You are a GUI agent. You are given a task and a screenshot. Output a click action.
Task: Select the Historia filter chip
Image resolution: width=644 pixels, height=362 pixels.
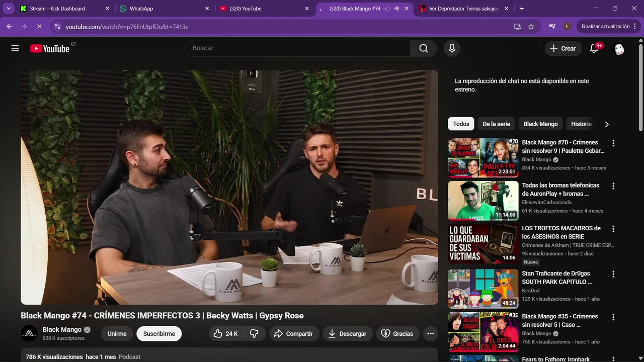[x=581, y=124]
